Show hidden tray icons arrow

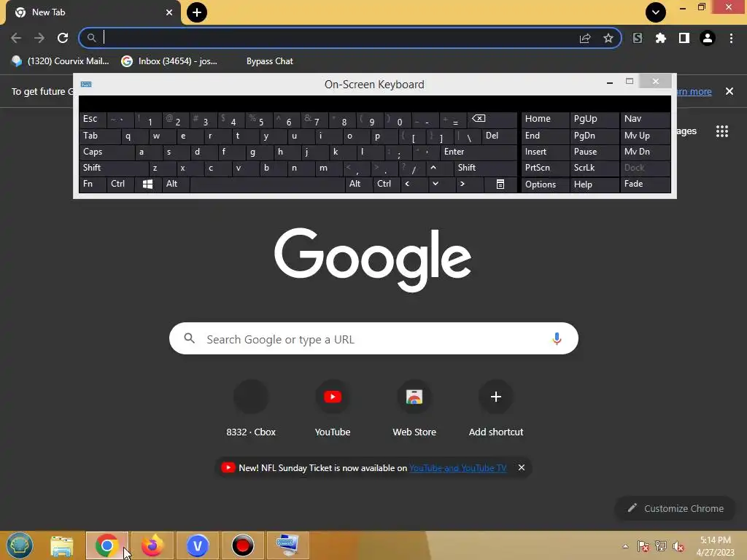[625, 546]
